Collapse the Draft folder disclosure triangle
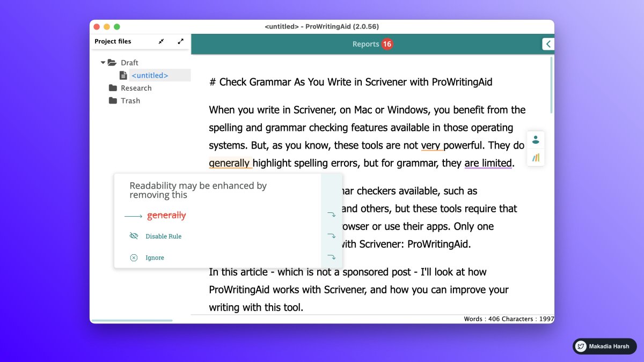This screenshot has height=362, width=644. [103, 63]
